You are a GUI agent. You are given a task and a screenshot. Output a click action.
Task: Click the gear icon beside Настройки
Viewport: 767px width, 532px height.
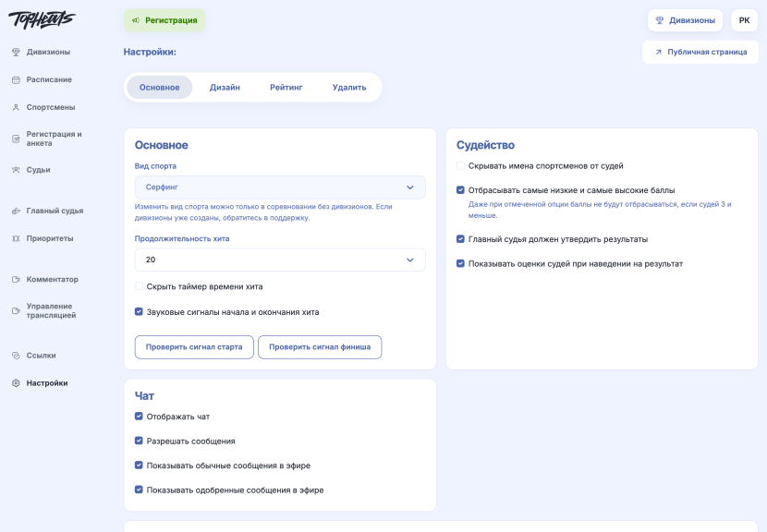click(16, 383)
